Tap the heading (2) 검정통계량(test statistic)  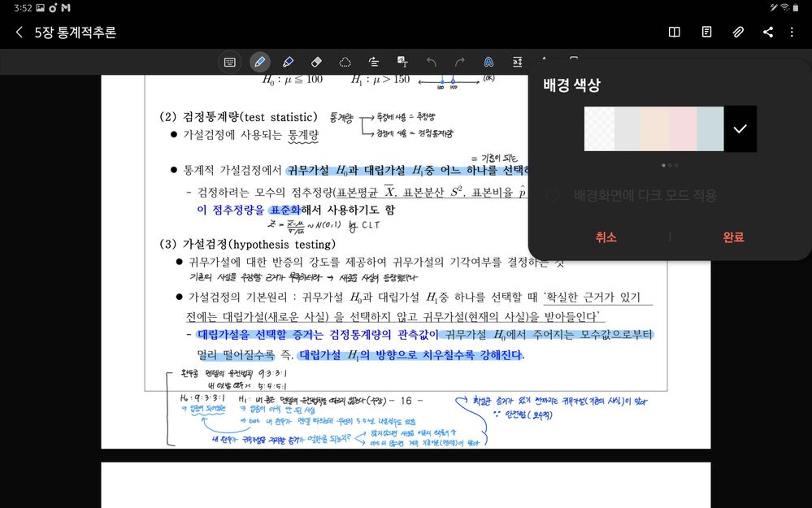pyautogui.click(x=238, y=117)
